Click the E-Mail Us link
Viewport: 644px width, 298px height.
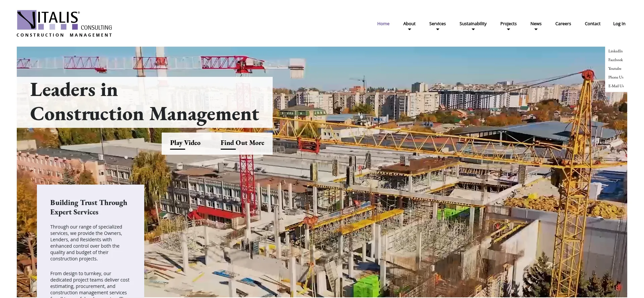pyautogui.click(x=616, y=86)
